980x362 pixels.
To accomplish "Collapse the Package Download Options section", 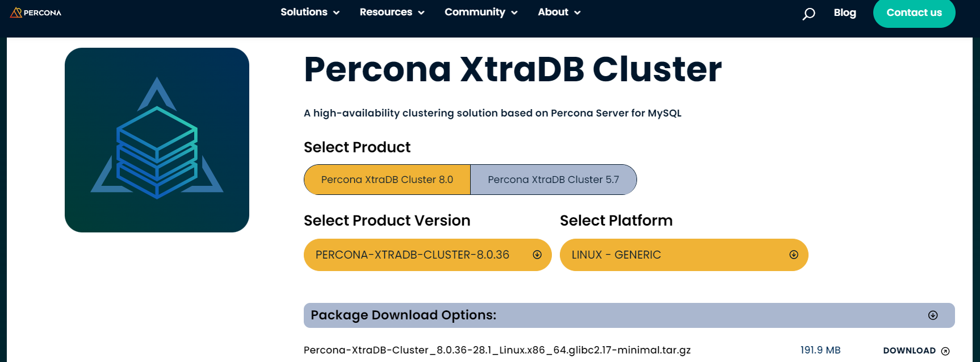I will coord(629,315).
